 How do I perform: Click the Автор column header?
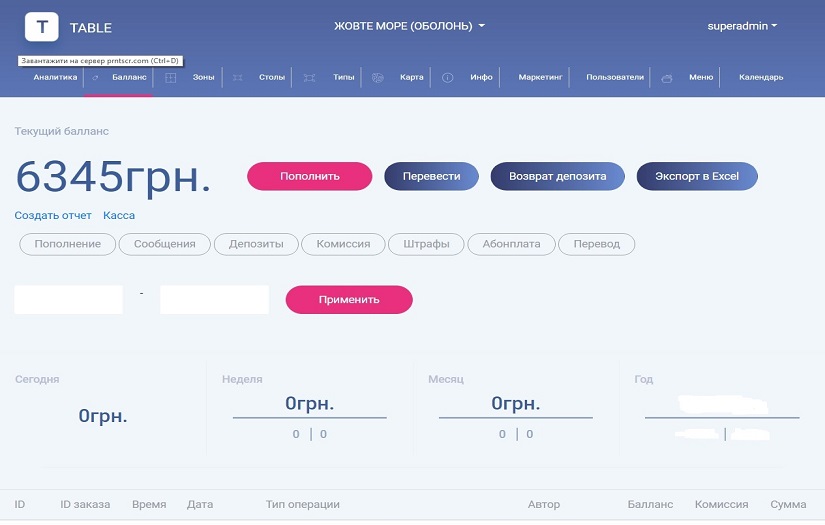point(544,504)
